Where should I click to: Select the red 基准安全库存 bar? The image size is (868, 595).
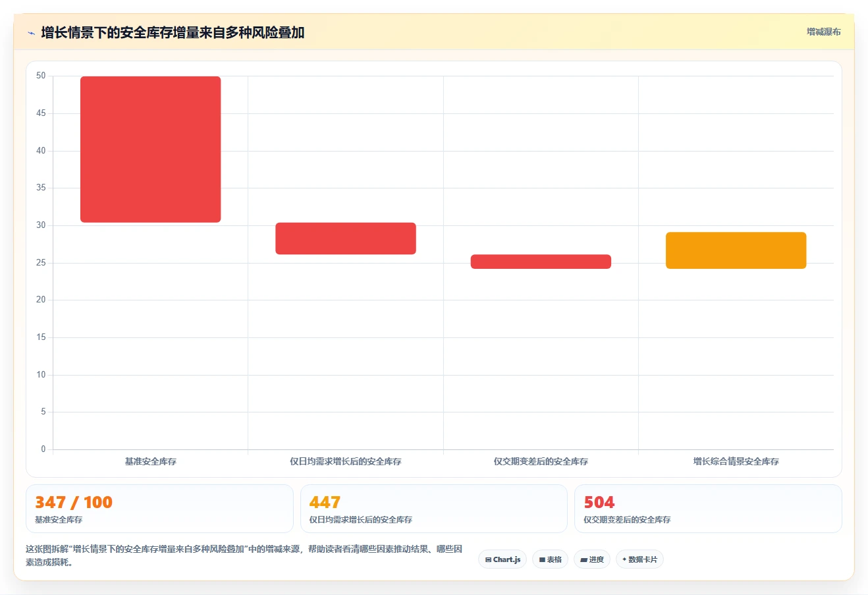[x=151, y=150]
